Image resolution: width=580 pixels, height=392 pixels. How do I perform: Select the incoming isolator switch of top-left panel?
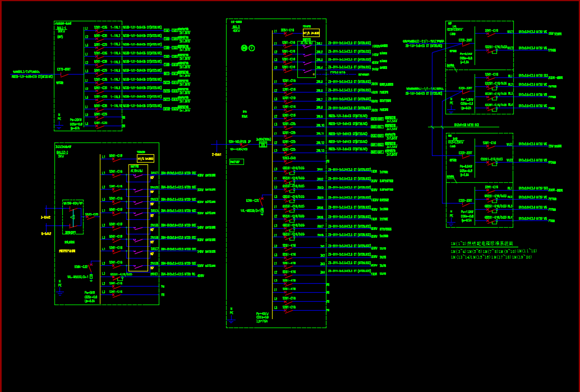coord(64,75)
